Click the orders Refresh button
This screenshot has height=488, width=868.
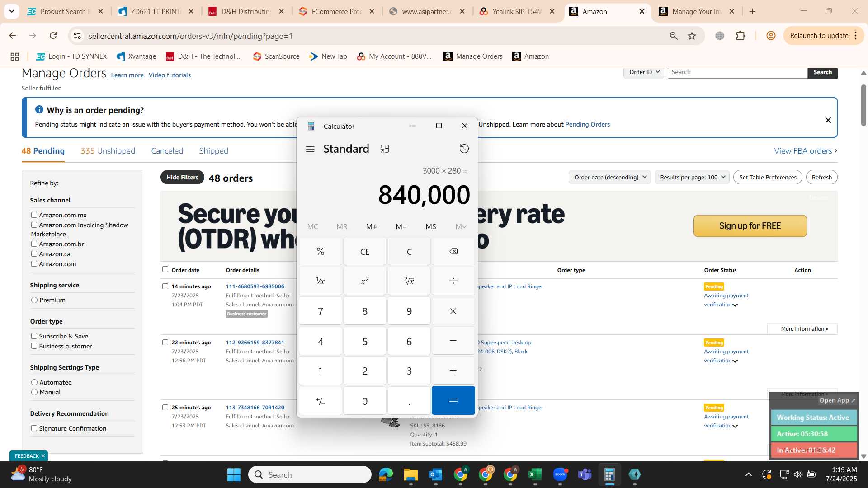pos(821,177)
